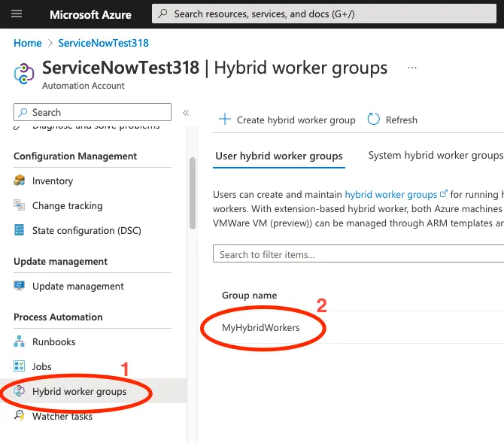Click the Runbooks hierarchy icon
The height and width of the screenshot is (443, 504).
coord(19,341)
